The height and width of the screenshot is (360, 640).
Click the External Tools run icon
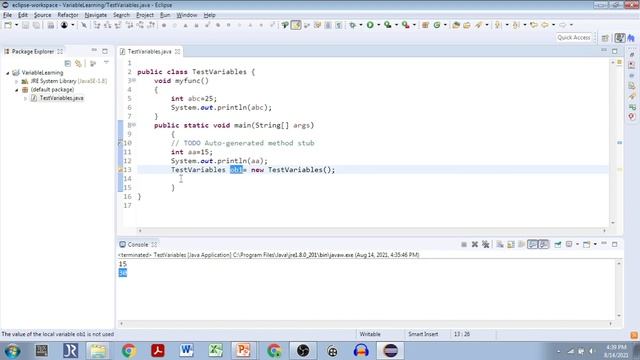point(406,25)
